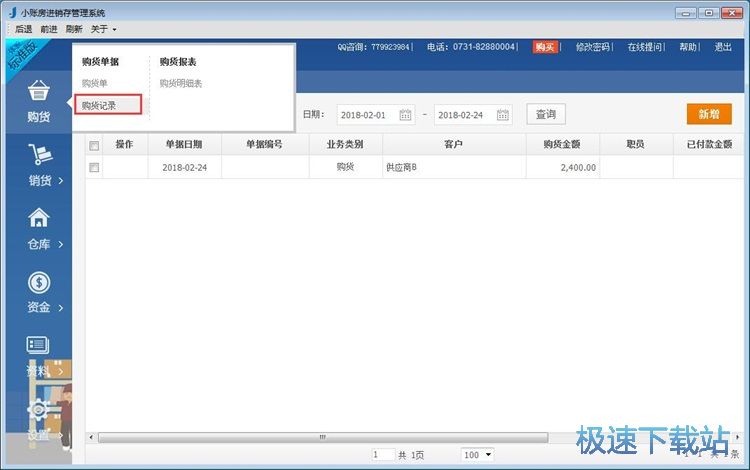Toggle the select-all checkbox in table header
This screenshot has height=470, width=750.
(94, 145)
